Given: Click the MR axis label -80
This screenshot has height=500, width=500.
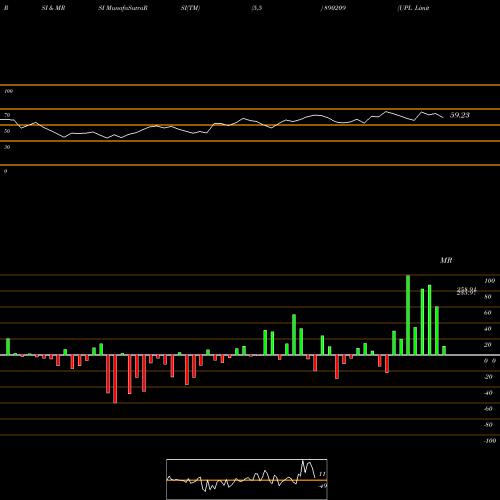Looking at the screenshot, I should click(488, 425).
